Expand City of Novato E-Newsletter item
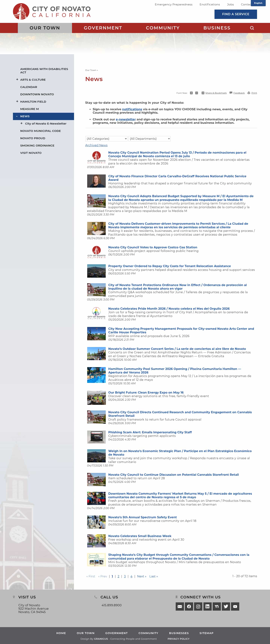 pyautogui.click(x=22, y=123)
